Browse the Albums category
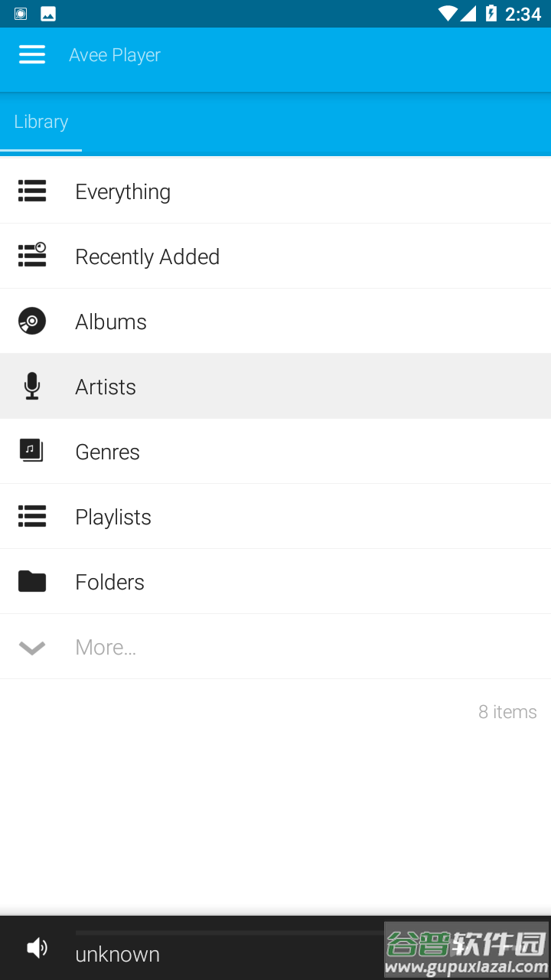The width and height of the screenshot is (551, 980). point(111,322)
